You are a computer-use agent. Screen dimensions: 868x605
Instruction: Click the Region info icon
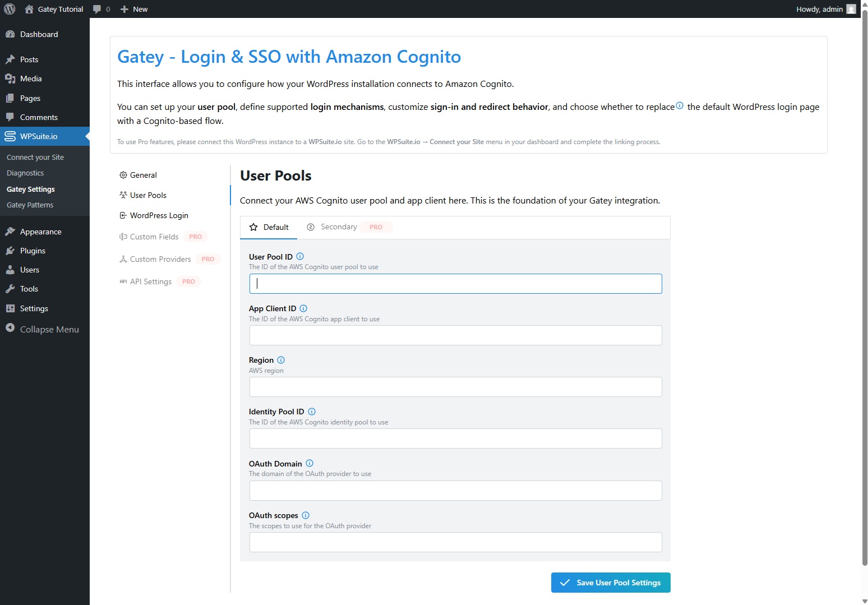pos(281,360)
